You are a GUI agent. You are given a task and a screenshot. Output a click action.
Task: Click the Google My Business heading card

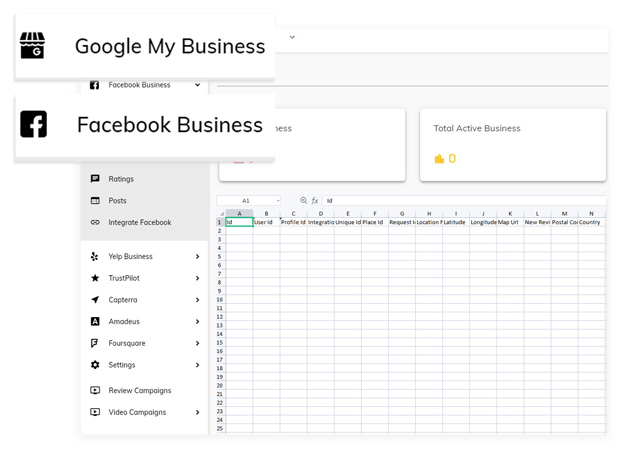145,46
